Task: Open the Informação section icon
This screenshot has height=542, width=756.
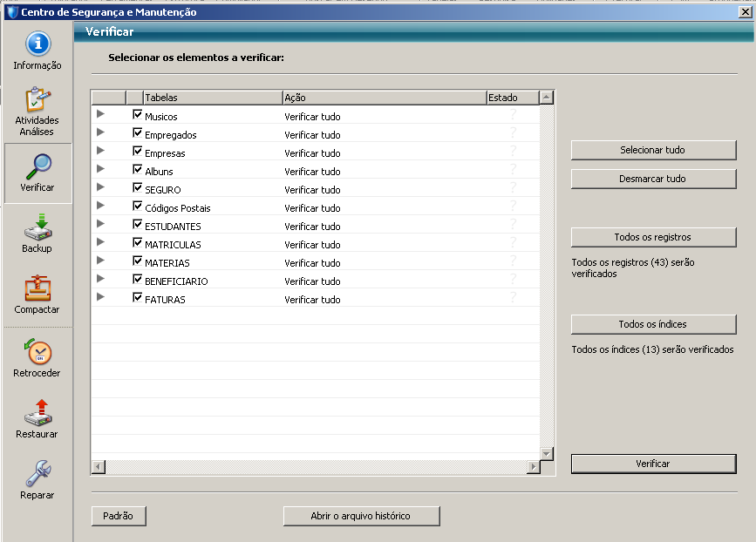Action: tap(37, 44)
